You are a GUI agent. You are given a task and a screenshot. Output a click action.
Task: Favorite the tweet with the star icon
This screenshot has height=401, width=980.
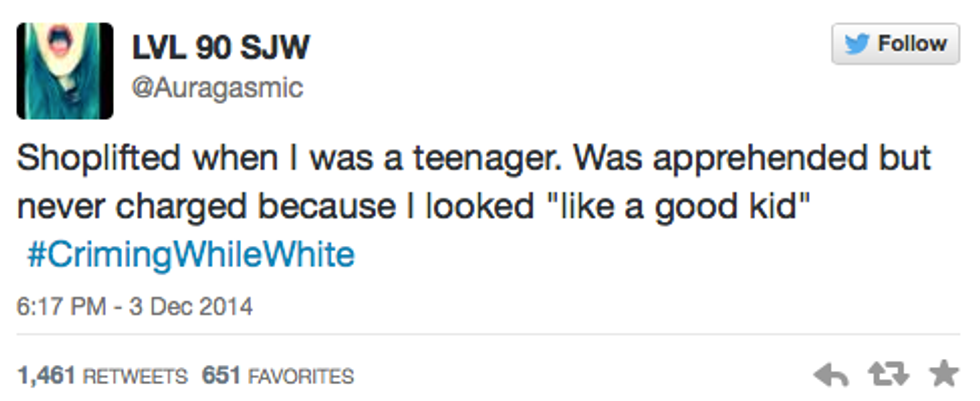(x=942, y=374)
